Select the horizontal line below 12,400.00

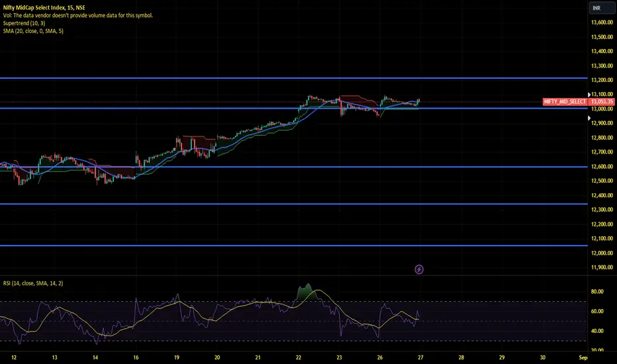(x=293, y=204)
